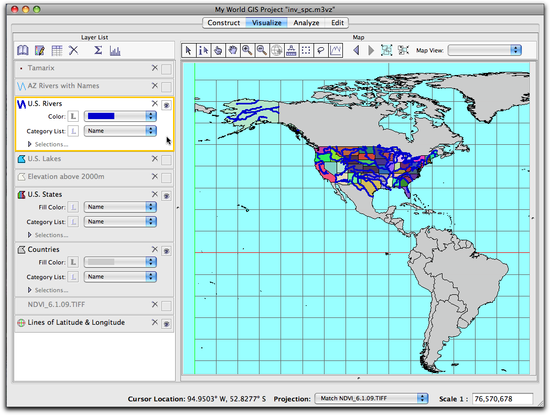Hide the U.S. States layer
Viewport: 550px width, 415px height.
click(x=166, y=196)
